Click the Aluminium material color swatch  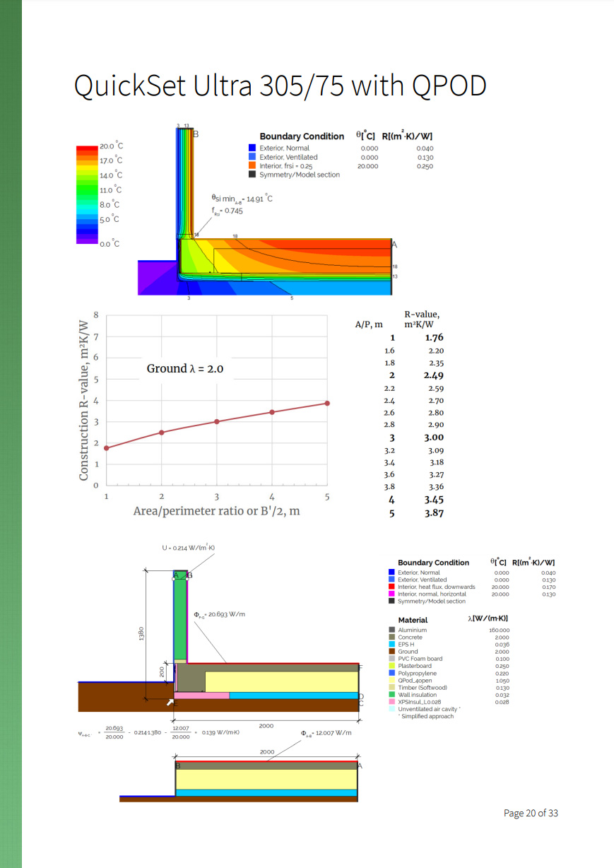392,630
